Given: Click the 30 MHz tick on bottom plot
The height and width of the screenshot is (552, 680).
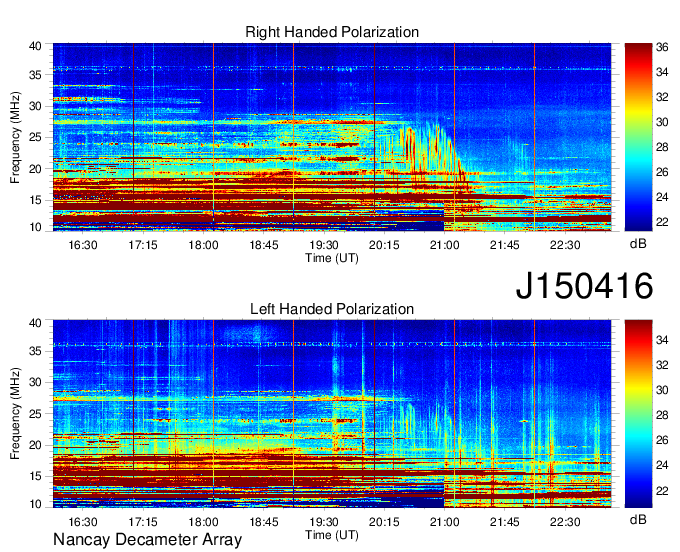Looking at the screenshot, I should 35,382.
